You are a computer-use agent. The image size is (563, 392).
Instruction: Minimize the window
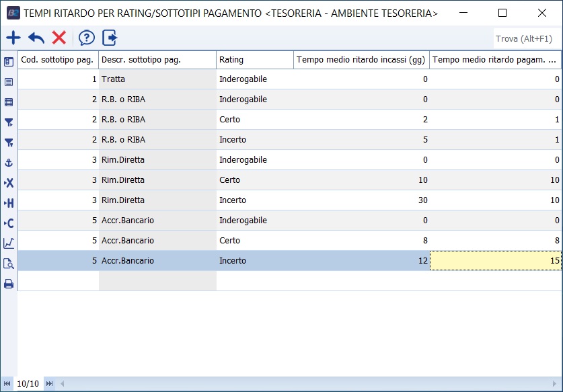pos(463,13)
